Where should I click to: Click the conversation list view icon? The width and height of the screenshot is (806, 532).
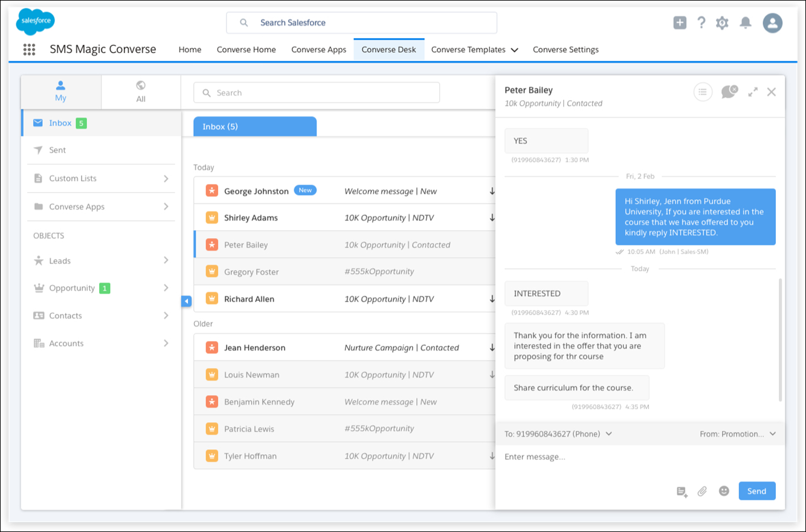coord(703,92)
